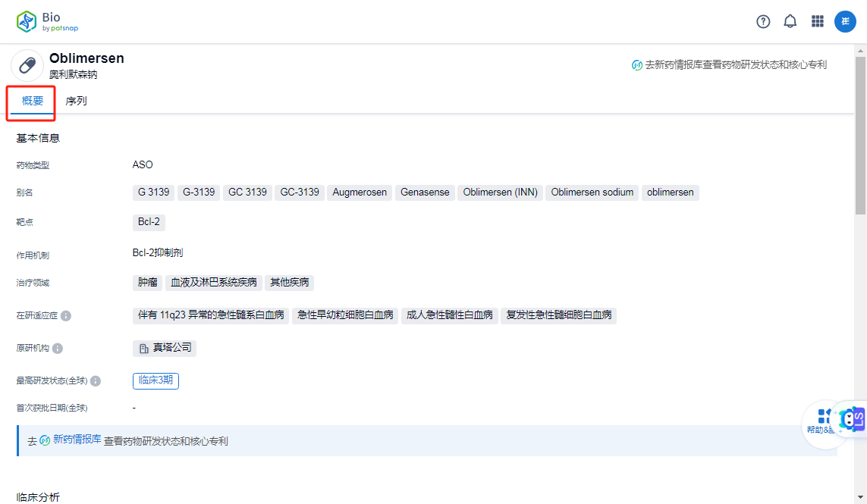This screenshot has height=504, width=867.
Task: Click 去新药情报库查看药物研发状态和核心专利 link
Action: 736,65
